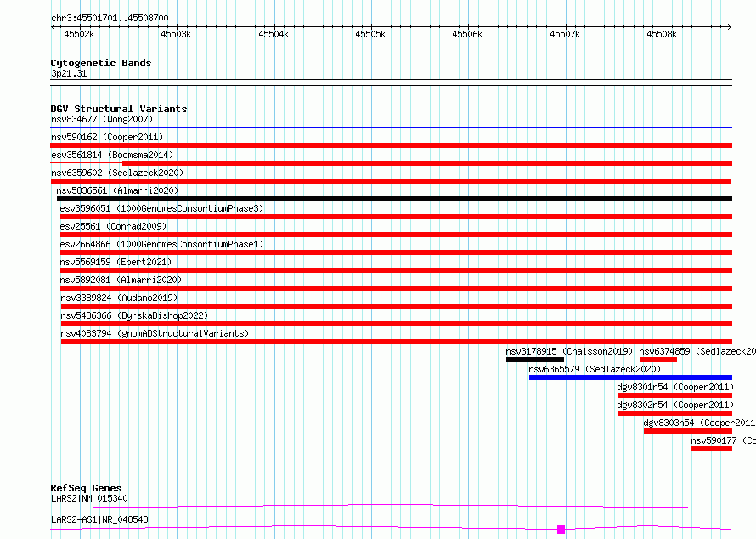Select the nsv590177 red bar

tap(712, 449)
